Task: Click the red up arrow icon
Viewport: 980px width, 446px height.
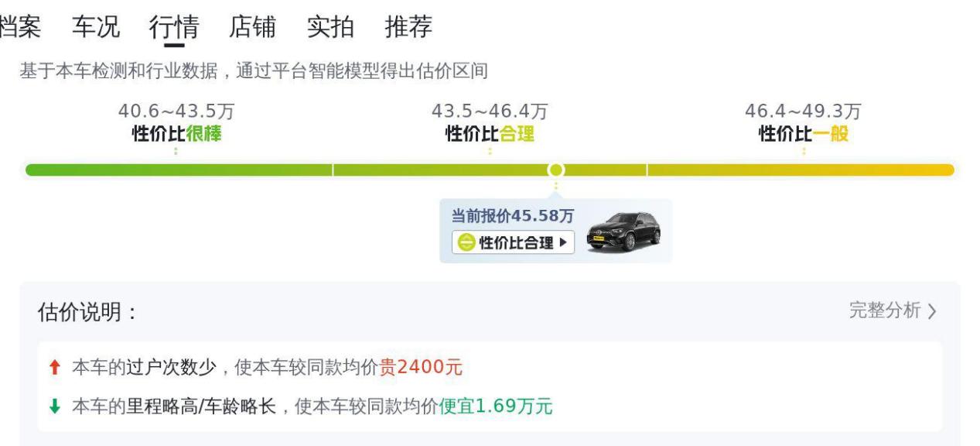Action: point(54,369)
